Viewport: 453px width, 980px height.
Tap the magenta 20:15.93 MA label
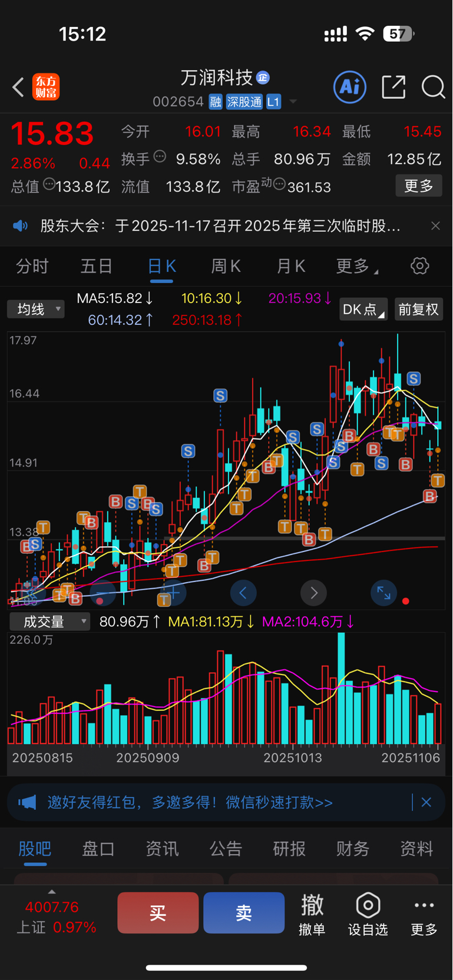[x=300, y=298]
